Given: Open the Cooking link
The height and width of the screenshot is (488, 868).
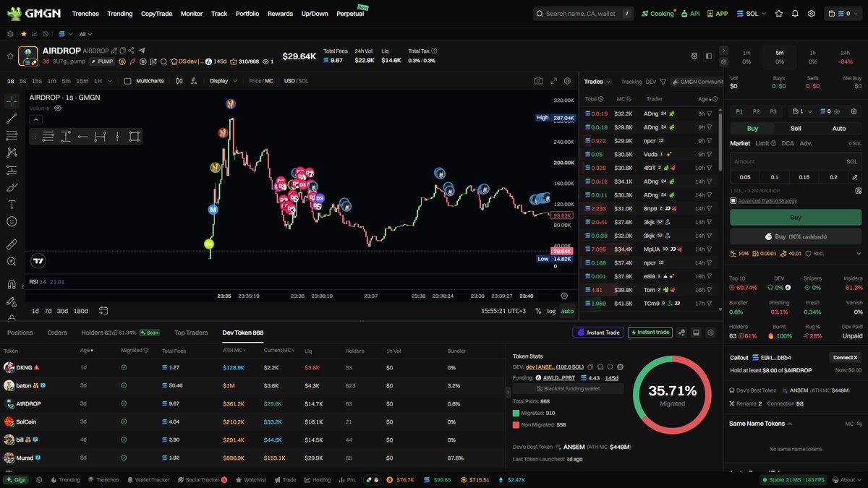Looking at the screenshot, I should point(658,13).
